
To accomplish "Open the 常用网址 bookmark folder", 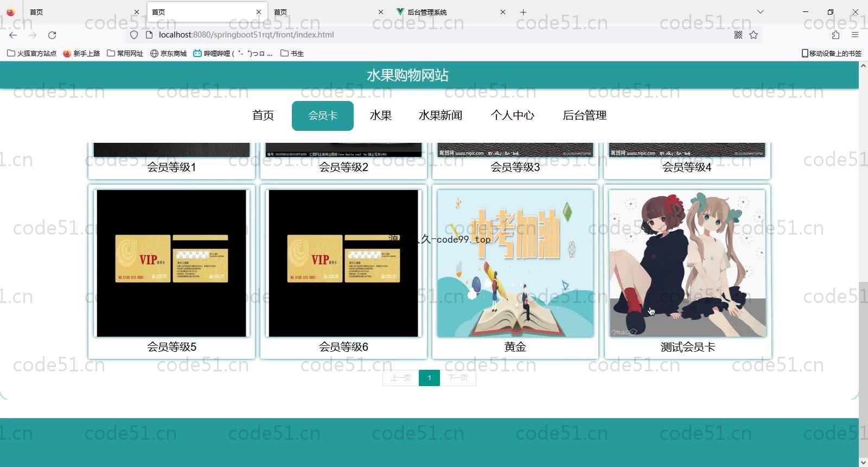I will pos(125,53).
